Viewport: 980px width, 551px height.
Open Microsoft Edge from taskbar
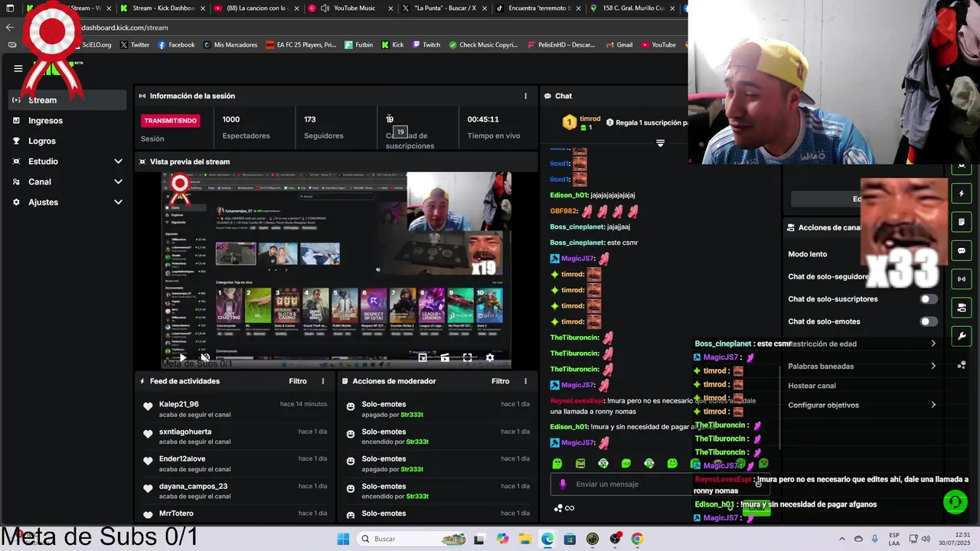[x=547, y=539]
